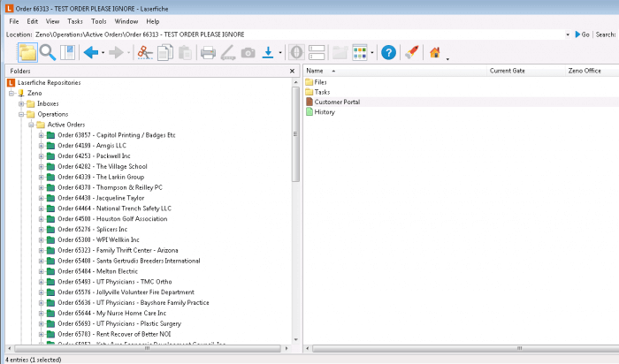Open the Location path dropdown
Screen dimensions: 619x364
(x=568, y=34)
